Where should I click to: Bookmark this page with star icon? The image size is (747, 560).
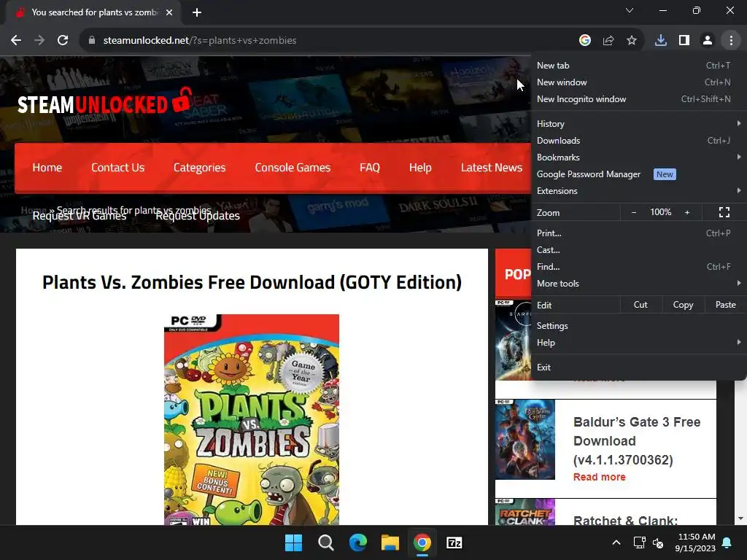(632, 41)
